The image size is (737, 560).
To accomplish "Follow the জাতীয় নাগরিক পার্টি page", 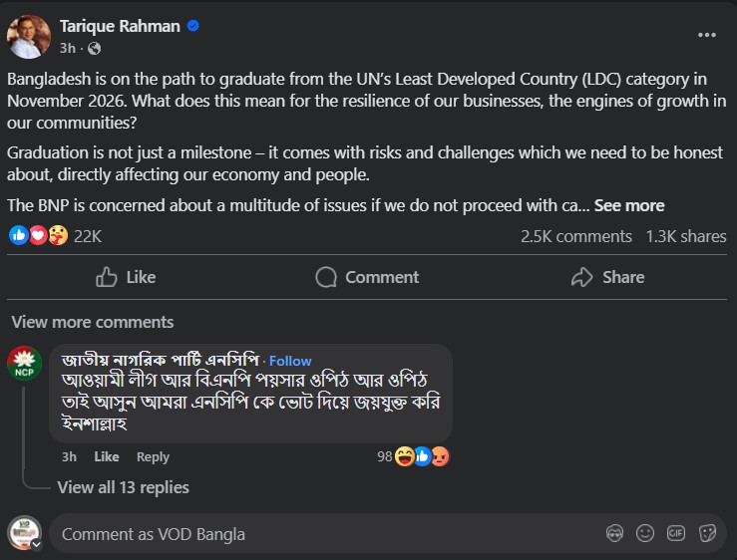I will (290, 361).
